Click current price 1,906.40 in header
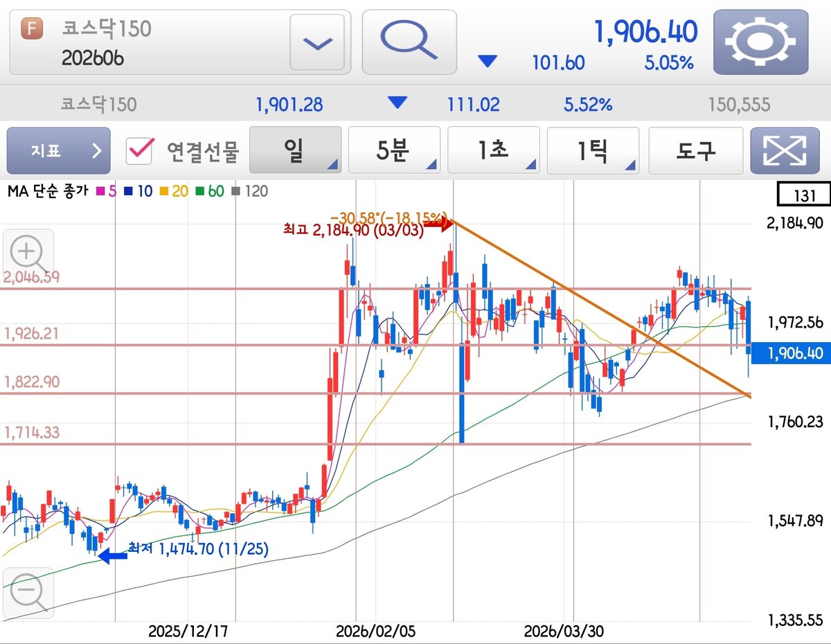The width and height of the screenshot is (831, 644). (645, 30)
